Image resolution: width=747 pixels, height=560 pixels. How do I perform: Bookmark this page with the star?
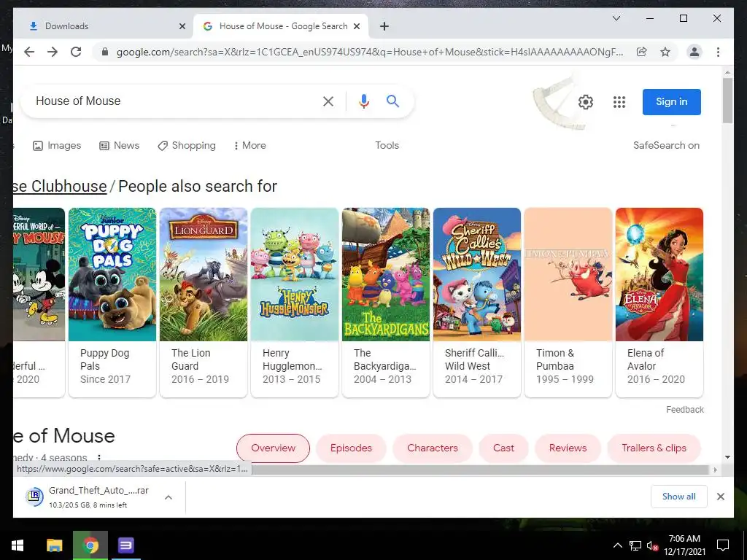coord(665,52)
